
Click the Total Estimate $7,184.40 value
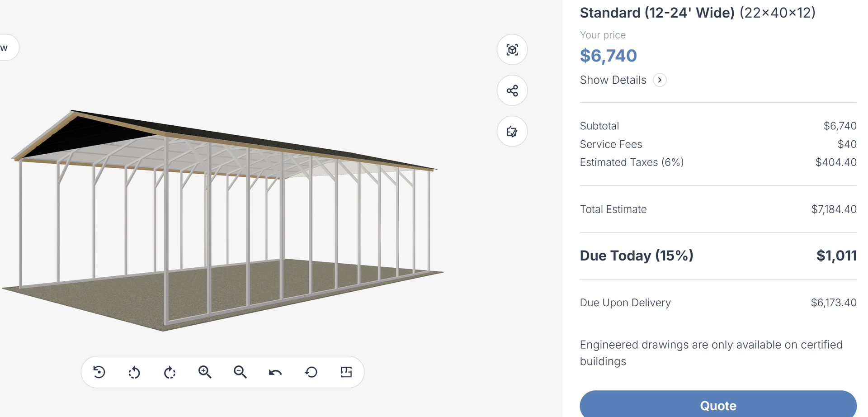click(834, 209)
